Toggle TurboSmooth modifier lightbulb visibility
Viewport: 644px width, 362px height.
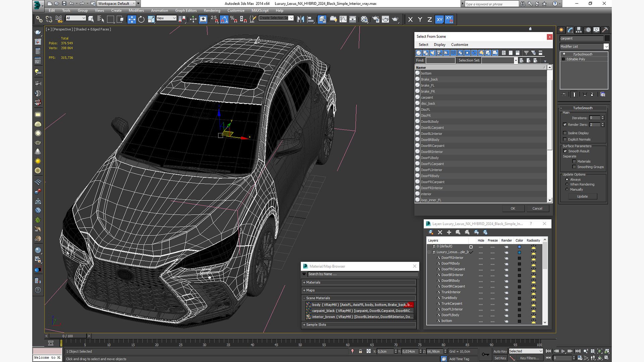pos(564,54)
